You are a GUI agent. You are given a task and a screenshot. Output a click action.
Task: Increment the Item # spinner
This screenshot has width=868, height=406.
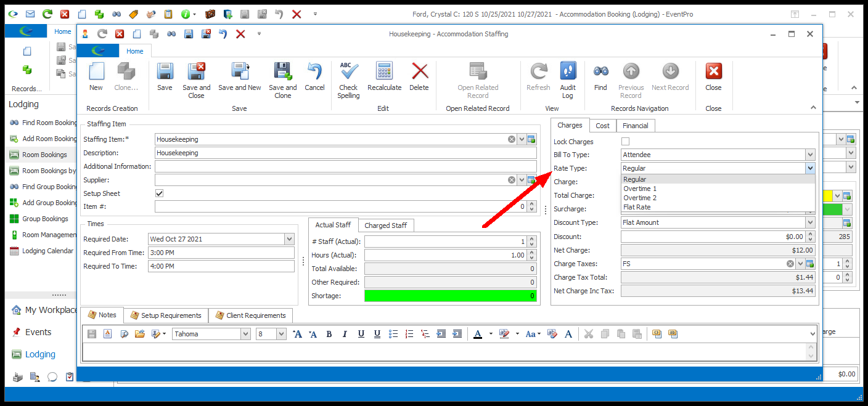532,204
